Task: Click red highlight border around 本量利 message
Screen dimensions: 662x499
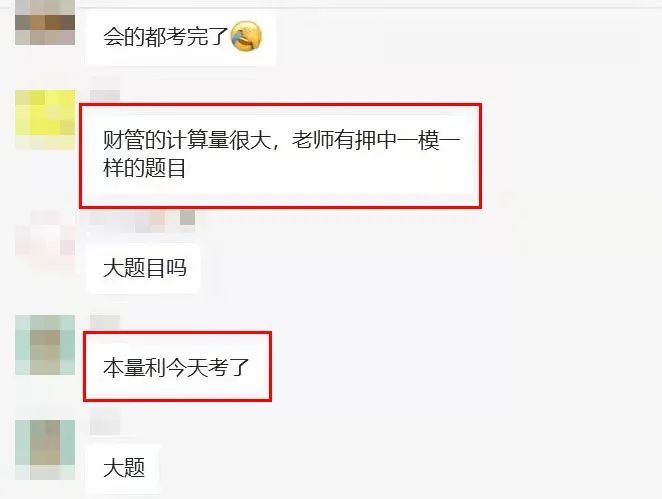Action: click(x=177, y=333)
